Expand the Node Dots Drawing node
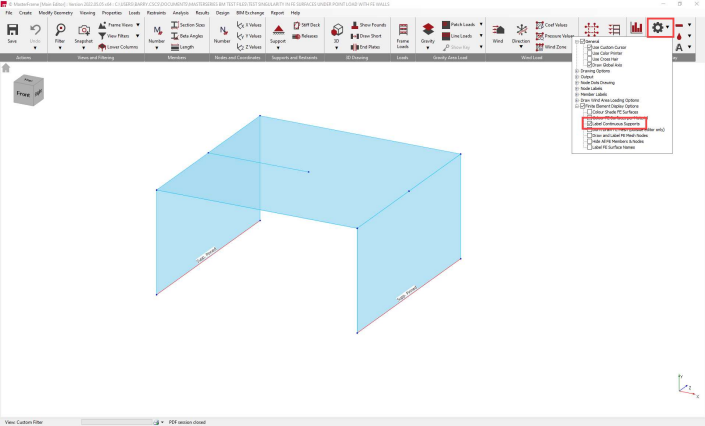Image resolution: width=705 pixels, height=426 pixels. pos(577,83)
